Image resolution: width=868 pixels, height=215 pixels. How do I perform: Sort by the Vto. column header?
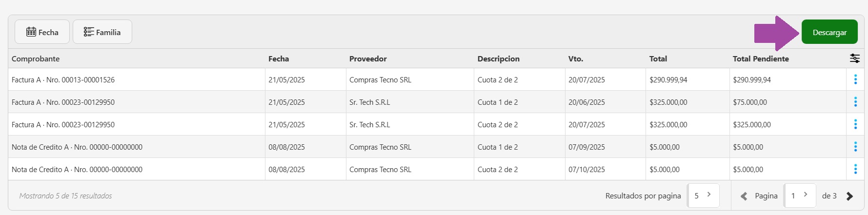[575, 59]
